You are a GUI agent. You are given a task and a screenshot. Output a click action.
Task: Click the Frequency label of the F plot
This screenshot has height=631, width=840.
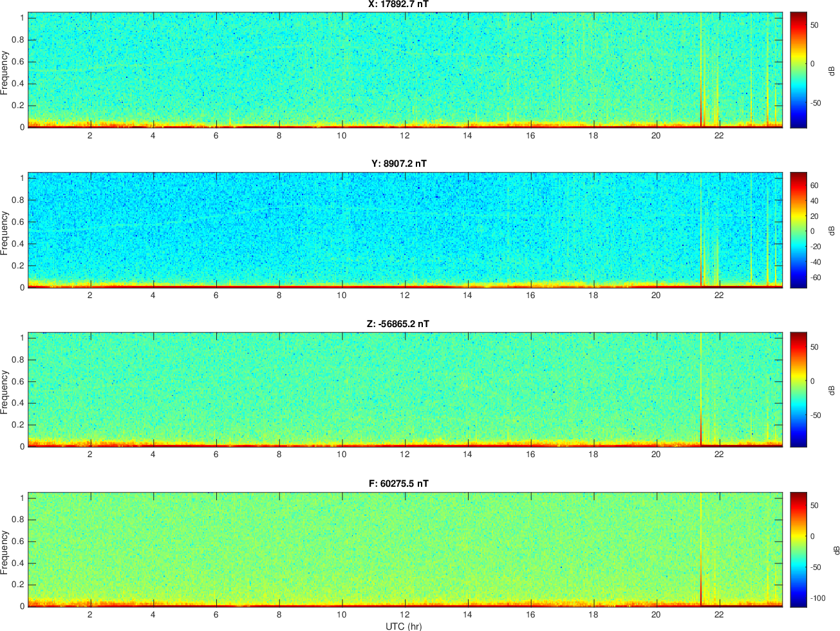coord(5,552)
